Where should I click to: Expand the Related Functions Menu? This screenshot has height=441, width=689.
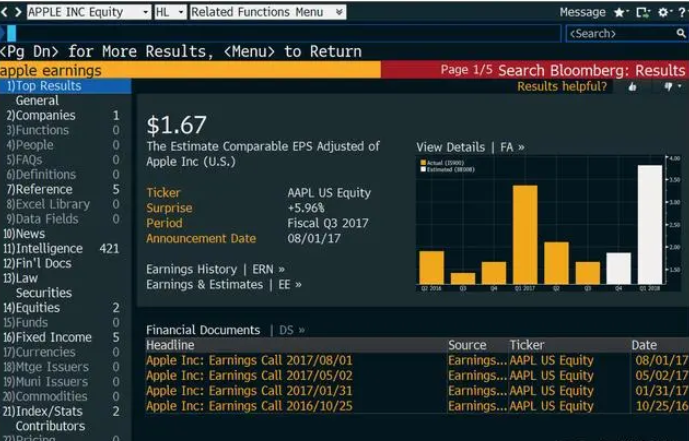tap(268, 12)
